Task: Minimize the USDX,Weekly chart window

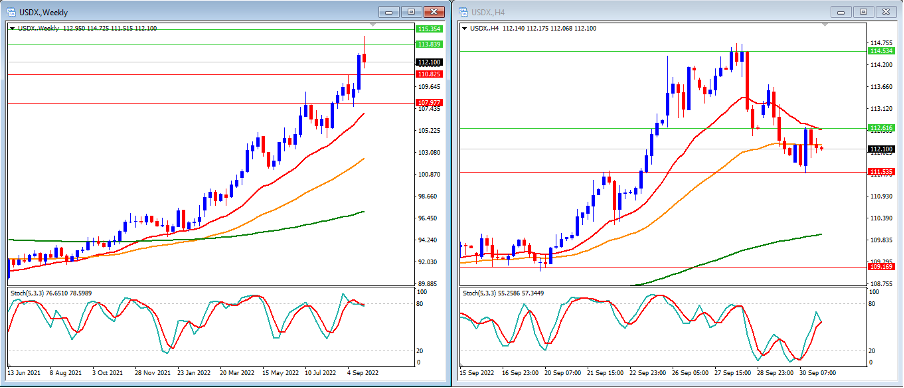Action: tap(389, 12)
